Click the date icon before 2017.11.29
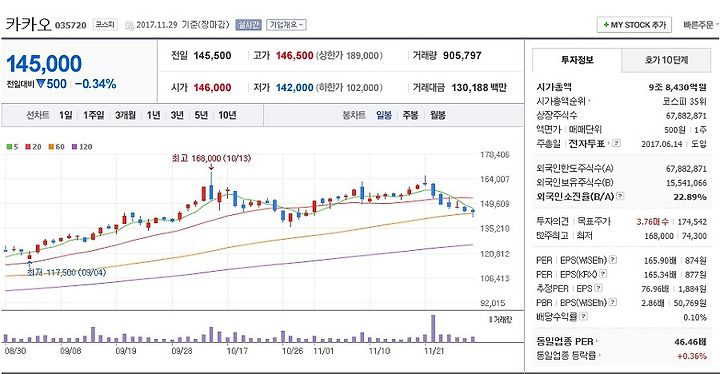 click(x=129, y=25)
